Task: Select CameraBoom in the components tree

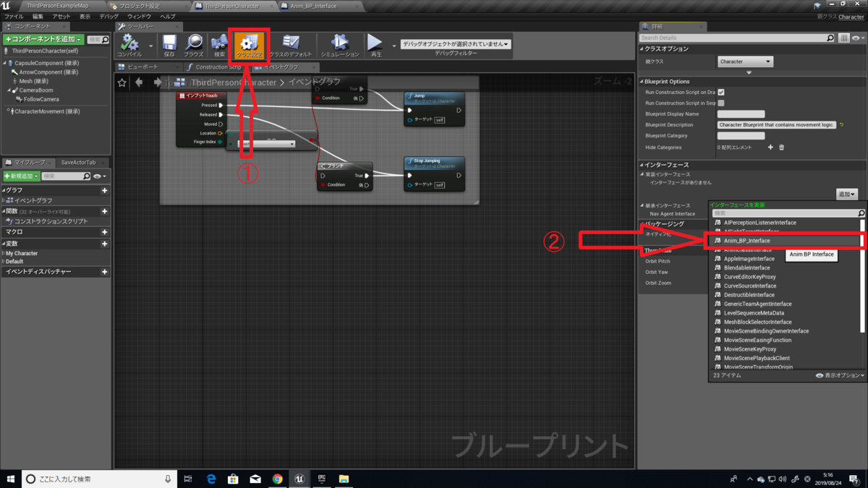Action: click(35, 90)
